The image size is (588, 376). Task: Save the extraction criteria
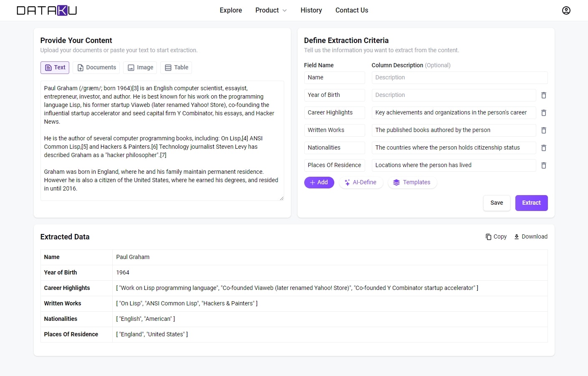(497, 203)
